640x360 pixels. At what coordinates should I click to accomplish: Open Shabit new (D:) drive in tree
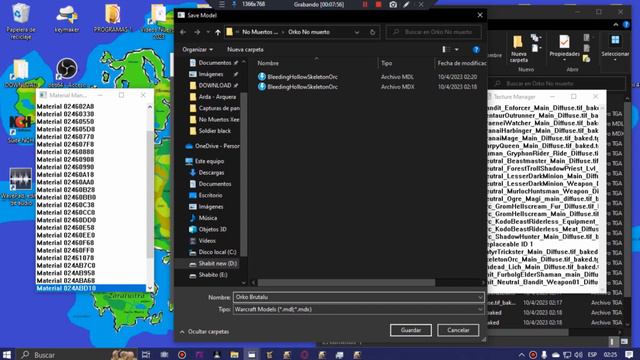pyautogui.click(x=213, y=264)
